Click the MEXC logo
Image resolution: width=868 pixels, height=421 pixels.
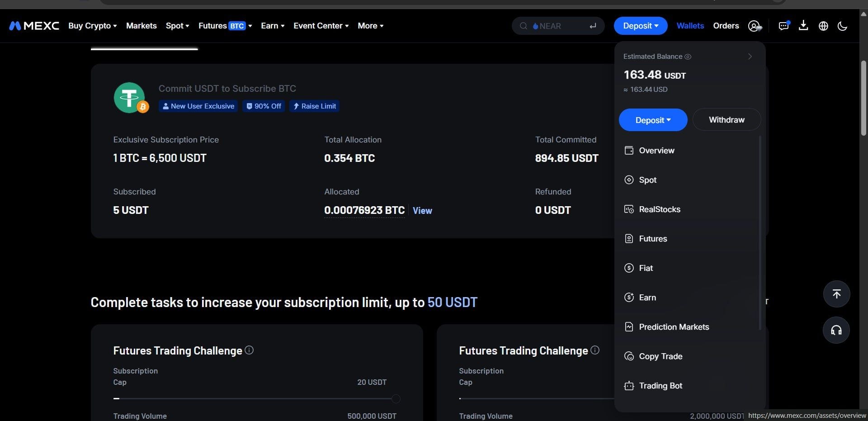tap(34, 26)
